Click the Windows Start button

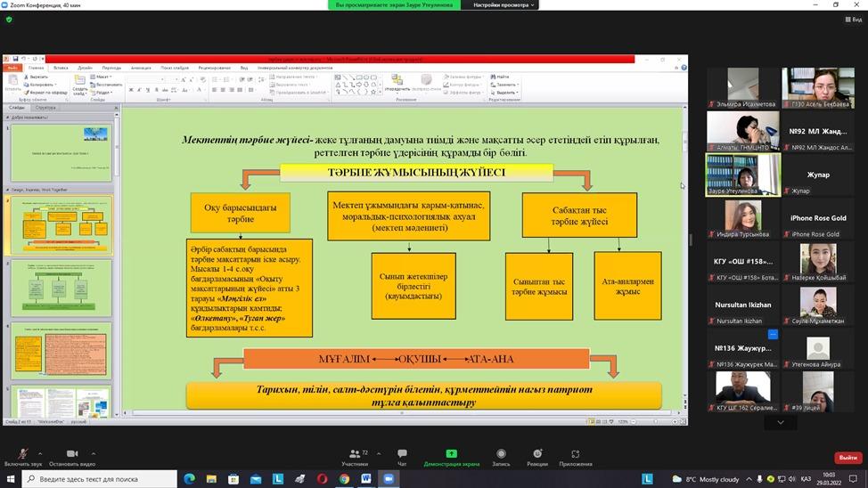point(10,479)
